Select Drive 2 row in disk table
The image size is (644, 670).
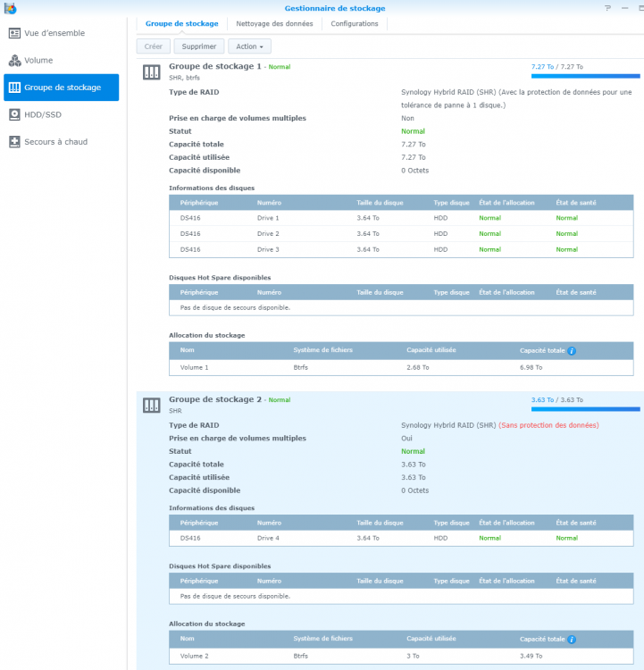click(x=400, y=234)
